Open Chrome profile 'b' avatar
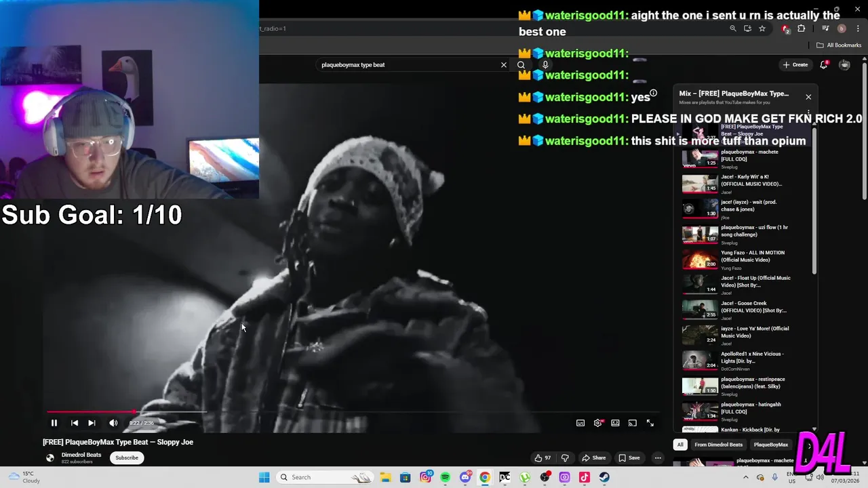The width and height of the screenshot is (868, 488). click(842, 28)
